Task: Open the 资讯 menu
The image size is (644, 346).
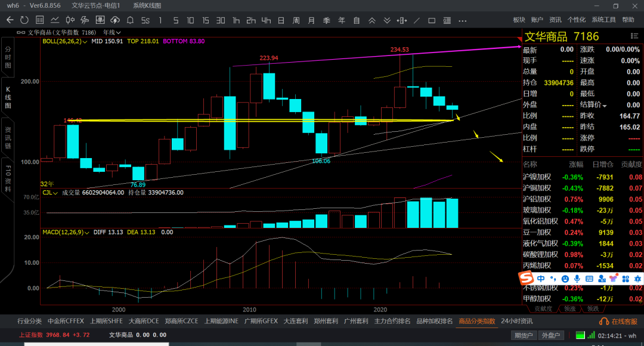Action: (x=555, y=20)
